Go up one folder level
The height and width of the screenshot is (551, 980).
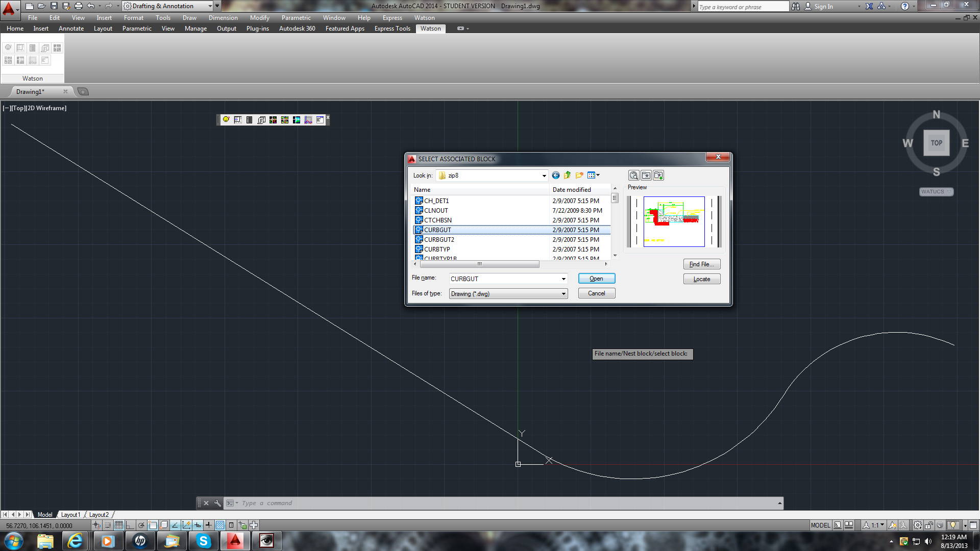pos(567,176)
